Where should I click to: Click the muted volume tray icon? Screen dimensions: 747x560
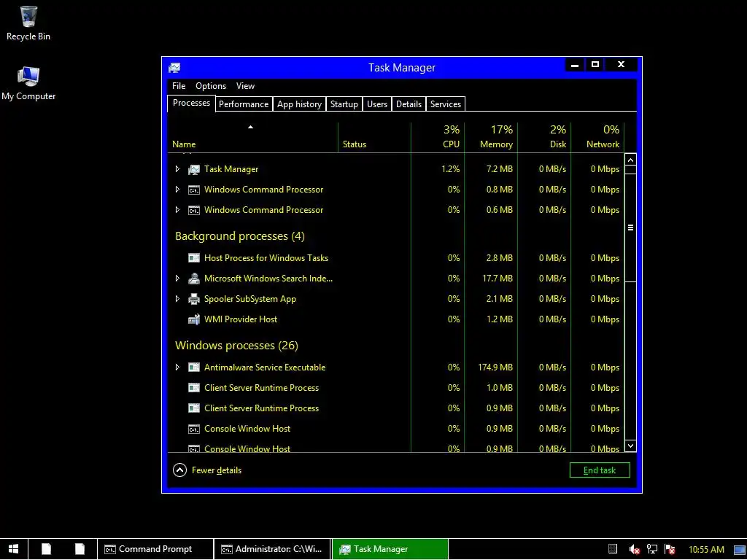(x=634, y=550)
